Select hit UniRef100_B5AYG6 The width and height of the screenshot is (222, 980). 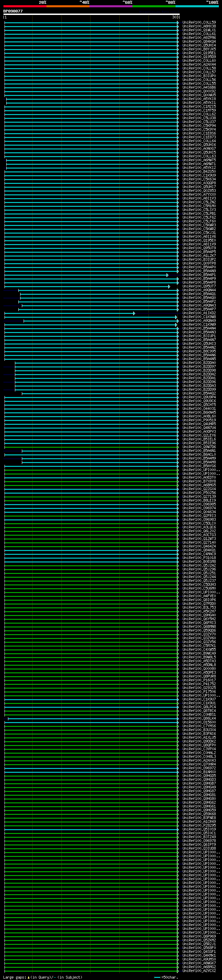(x=199, y=466)
